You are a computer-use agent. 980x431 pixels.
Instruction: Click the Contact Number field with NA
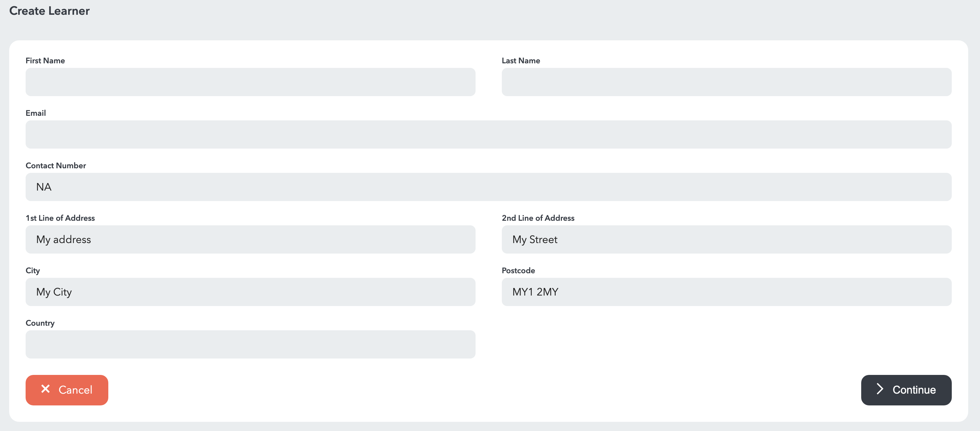tap(488, 187)
